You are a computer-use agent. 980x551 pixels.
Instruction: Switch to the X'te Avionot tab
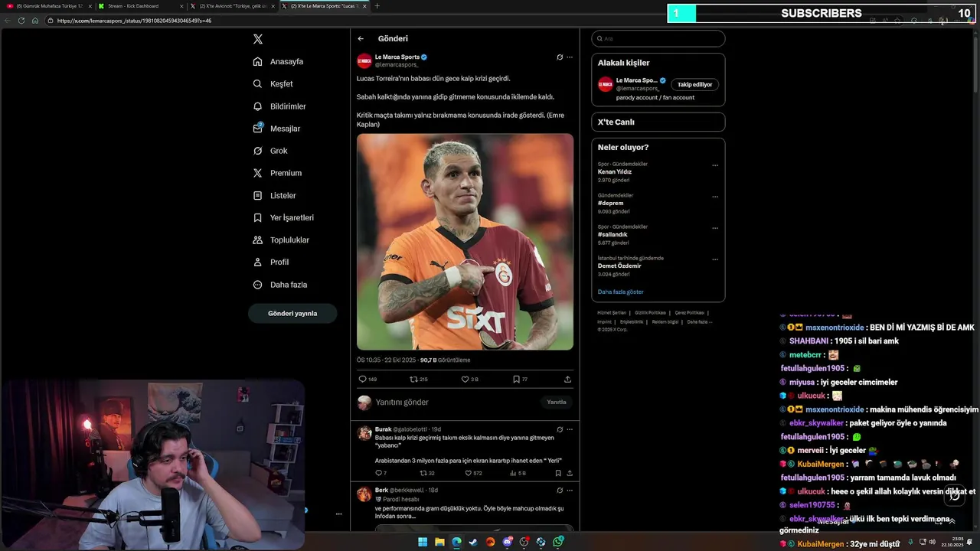tap(232, 5)
